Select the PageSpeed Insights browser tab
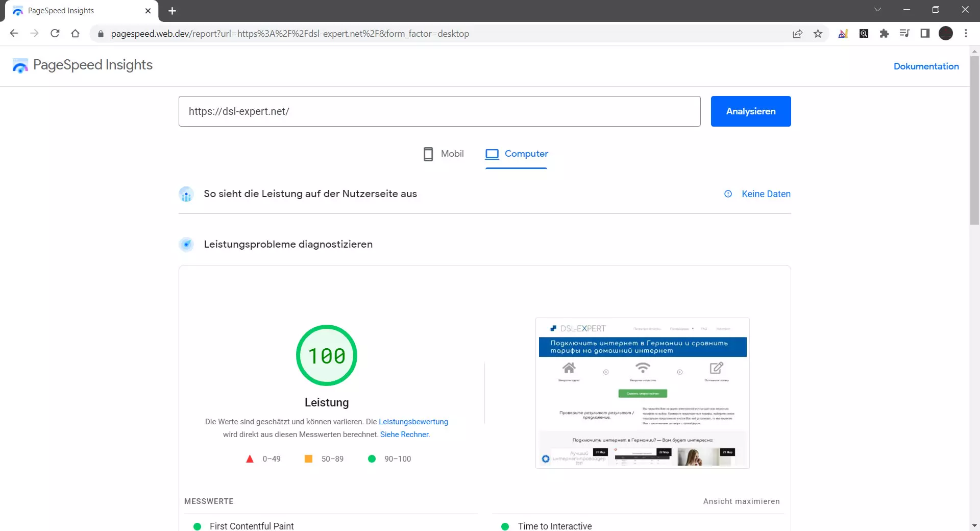The image size is (980, 531). (82, 11)
